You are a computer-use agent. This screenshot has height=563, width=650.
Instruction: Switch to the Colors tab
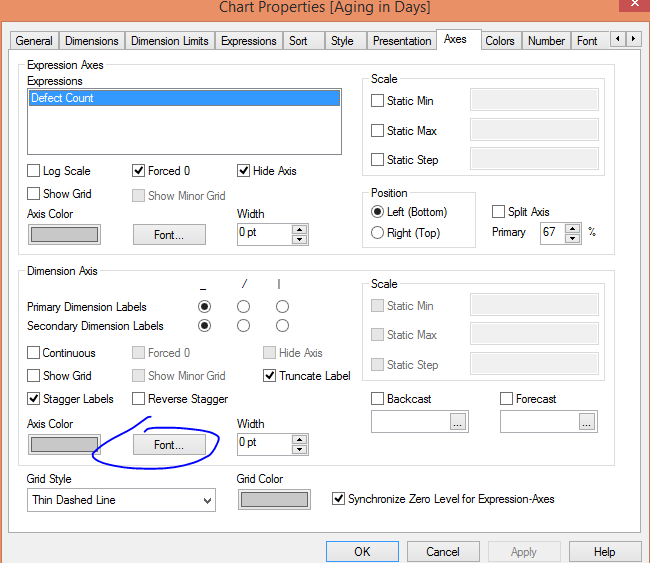pos(500,41)
